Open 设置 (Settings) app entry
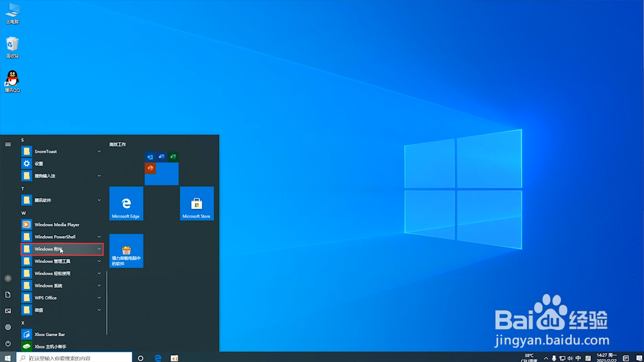Screen dimensions: 644x362 (x=39, y=164)
